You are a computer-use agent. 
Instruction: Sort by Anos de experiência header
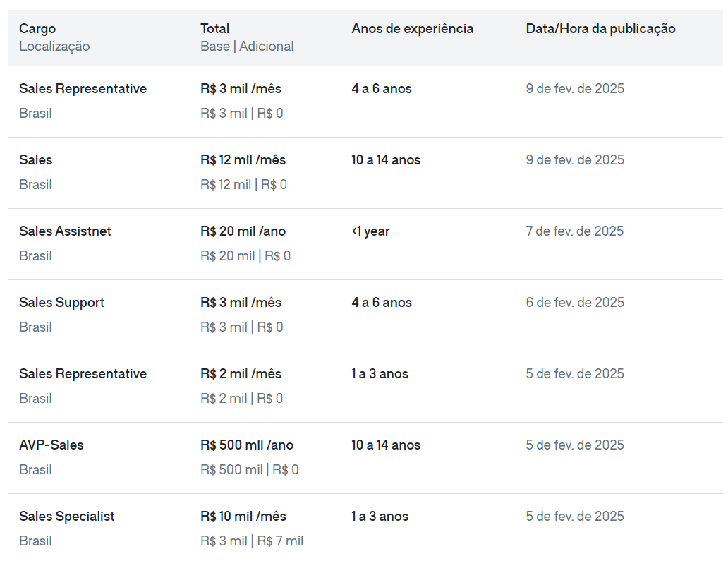pos(412,29)
